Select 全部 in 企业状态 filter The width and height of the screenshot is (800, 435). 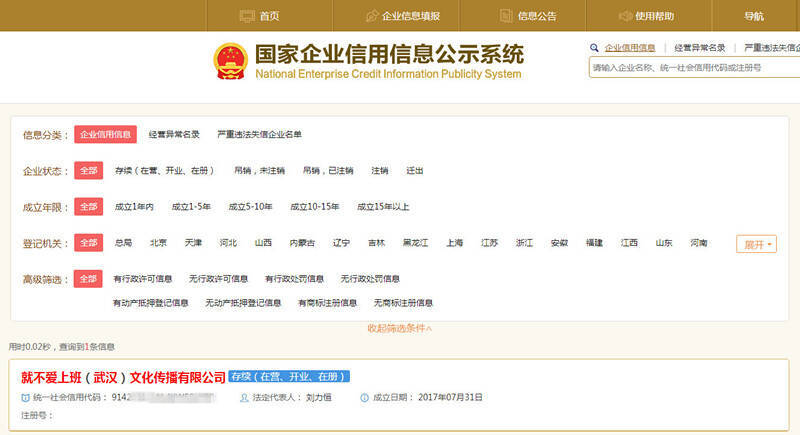point(89,171)
